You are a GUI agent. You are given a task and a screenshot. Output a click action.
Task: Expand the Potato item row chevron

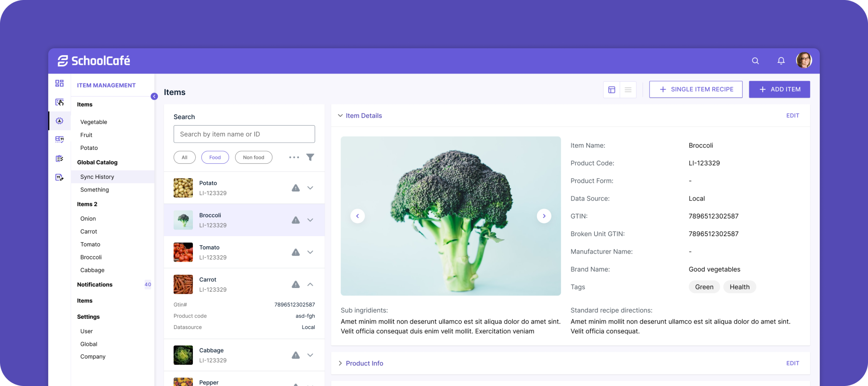click(310, 188)
